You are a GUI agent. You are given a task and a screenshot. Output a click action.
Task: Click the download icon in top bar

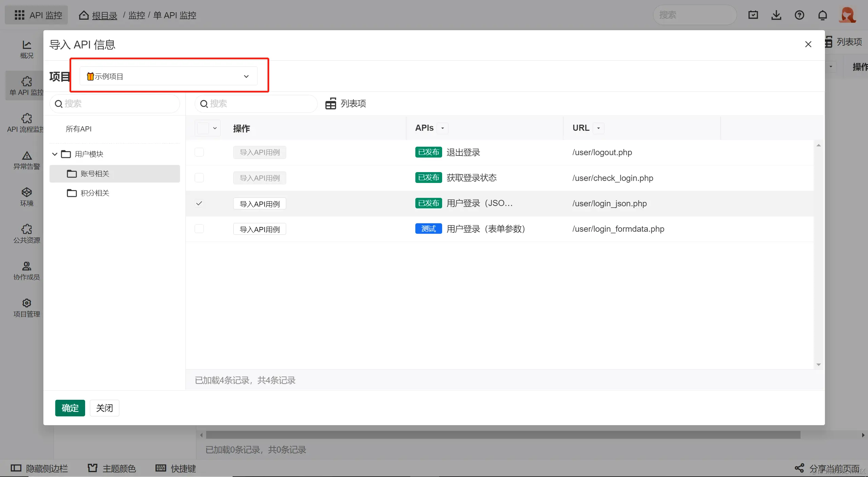(776, 15)
